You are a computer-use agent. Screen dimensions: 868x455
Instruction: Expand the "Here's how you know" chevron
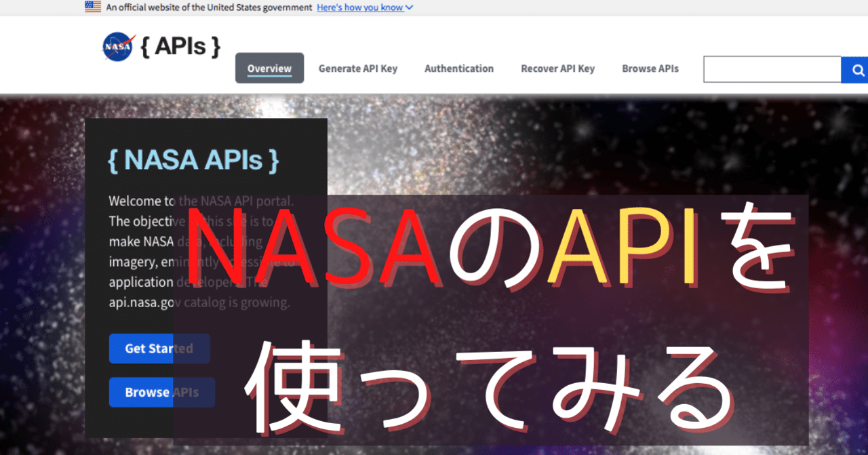(x=408, y=7)
